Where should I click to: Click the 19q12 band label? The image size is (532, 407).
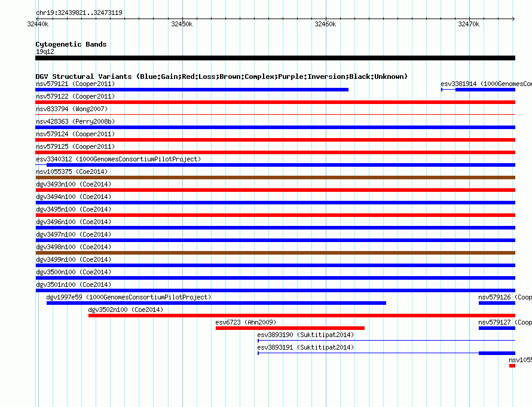tap(45, 51)
